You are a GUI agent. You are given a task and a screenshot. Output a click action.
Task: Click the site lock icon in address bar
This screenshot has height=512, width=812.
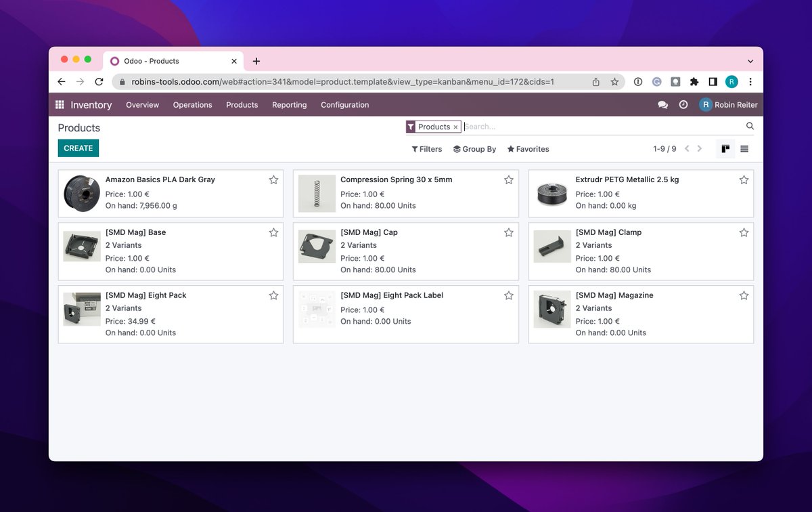[x=122, y=82]
